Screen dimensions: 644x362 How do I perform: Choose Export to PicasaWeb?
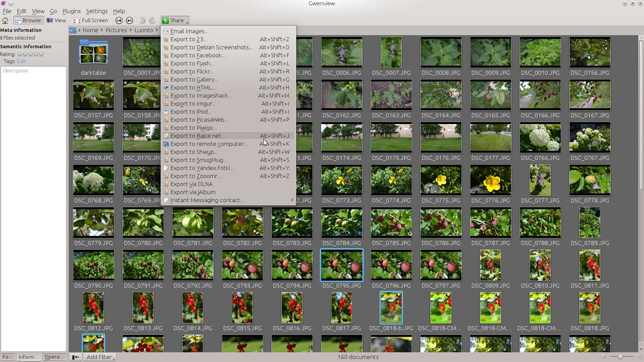228,120
